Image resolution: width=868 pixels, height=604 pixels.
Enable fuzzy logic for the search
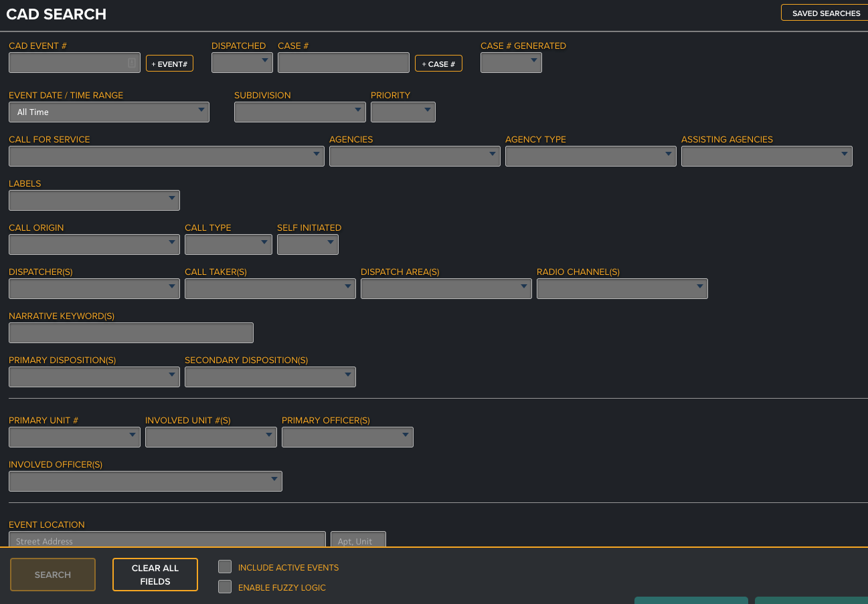225,586
